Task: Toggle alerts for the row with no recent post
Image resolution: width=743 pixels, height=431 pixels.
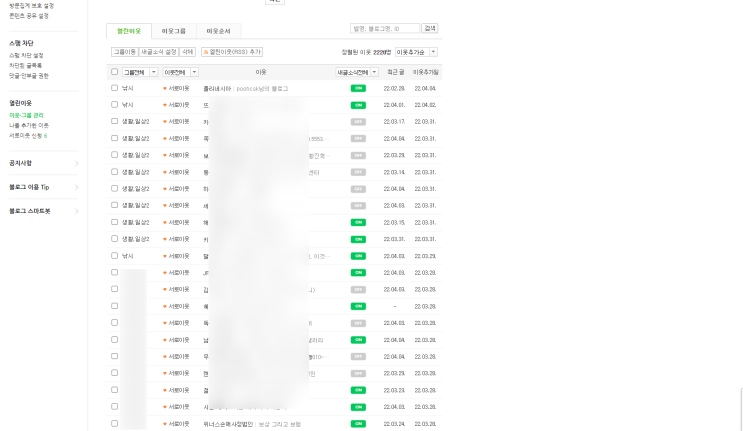Action: (358, 306)
